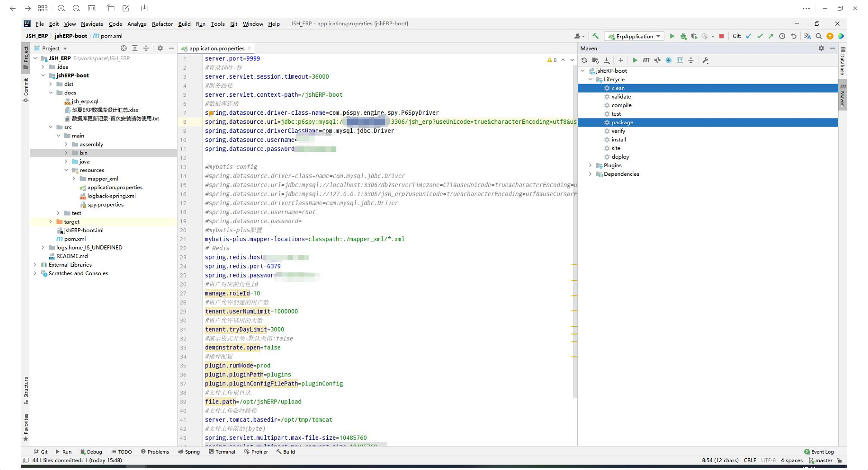The height and width of the screenshot is (470, 868).
Task: Locate opened file in Project tree
Action: 123,48
